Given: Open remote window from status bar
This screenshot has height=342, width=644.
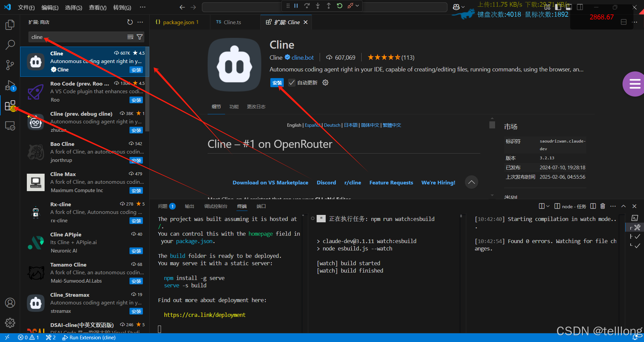Looking at the screenshot, I should 7,337.
